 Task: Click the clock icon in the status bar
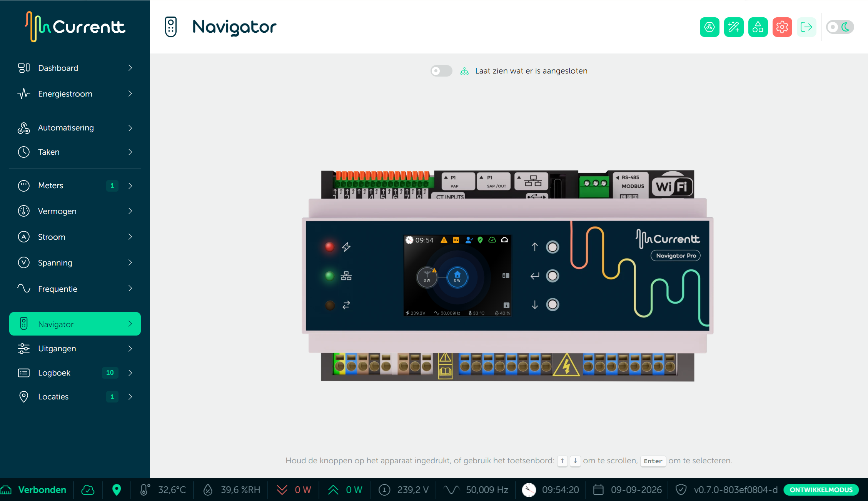click(529, 490)
